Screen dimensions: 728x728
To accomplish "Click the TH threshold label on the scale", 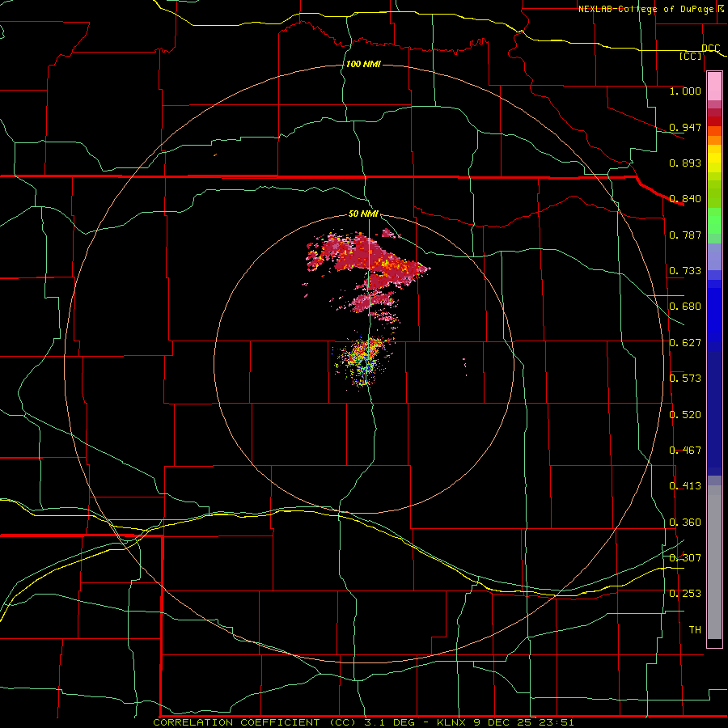I will click(695, 630).
